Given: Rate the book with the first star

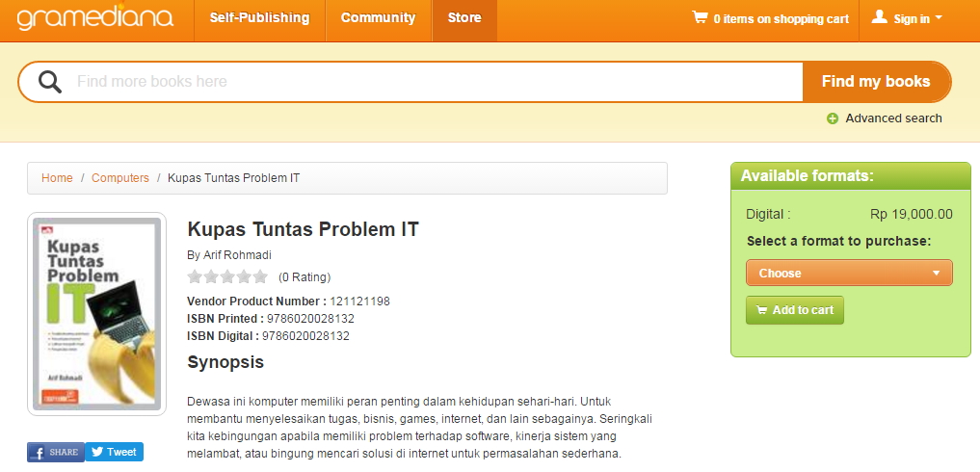Looking at the screenshot, I should coord(195,277).
